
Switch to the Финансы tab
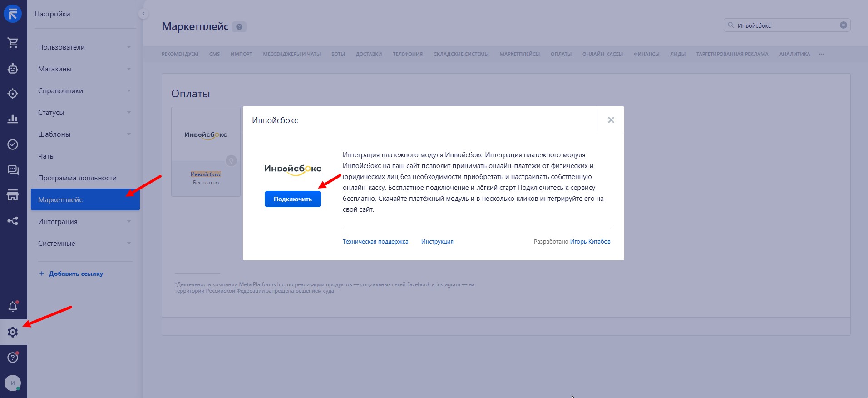pyautogui.click(x=646, y=54)
